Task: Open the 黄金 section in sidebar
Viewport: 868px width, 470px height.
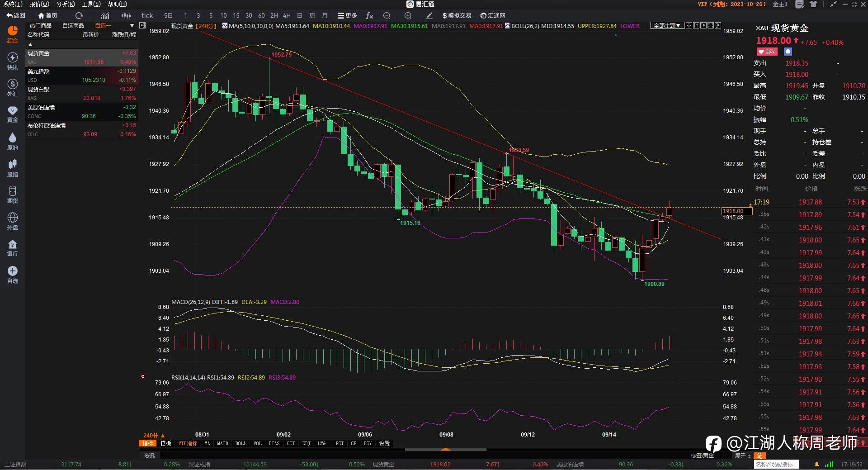Action: (x=13, y=114)
